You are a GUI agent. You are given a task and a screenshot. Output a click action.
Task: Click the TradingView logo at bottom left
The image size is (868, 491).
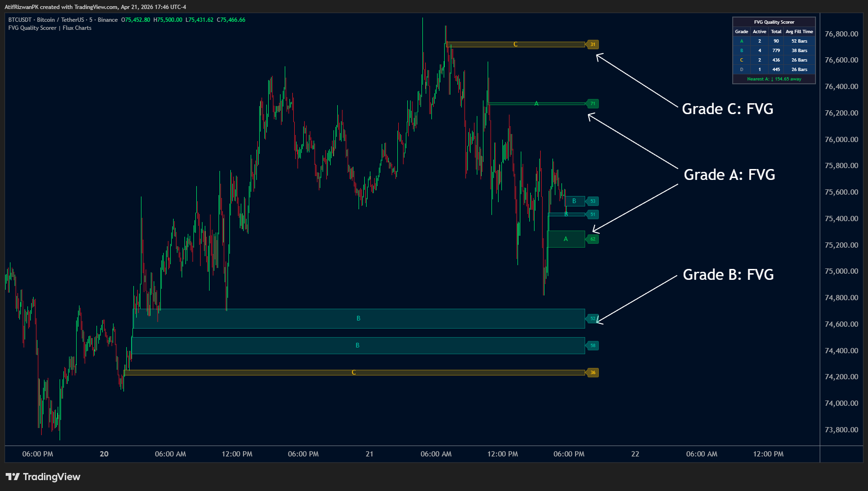tap(43, 477)
